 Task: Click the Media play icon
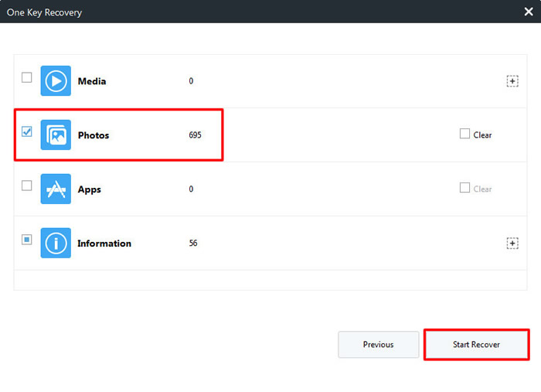pos(56,80)
